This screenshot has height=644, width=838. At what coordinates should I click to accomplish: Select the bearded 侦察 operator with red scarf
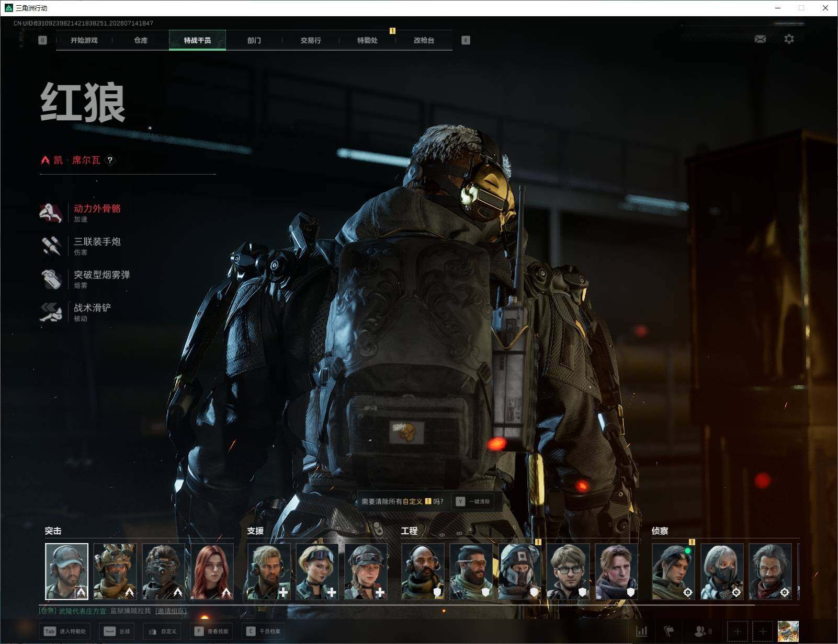tap(771, 571)
